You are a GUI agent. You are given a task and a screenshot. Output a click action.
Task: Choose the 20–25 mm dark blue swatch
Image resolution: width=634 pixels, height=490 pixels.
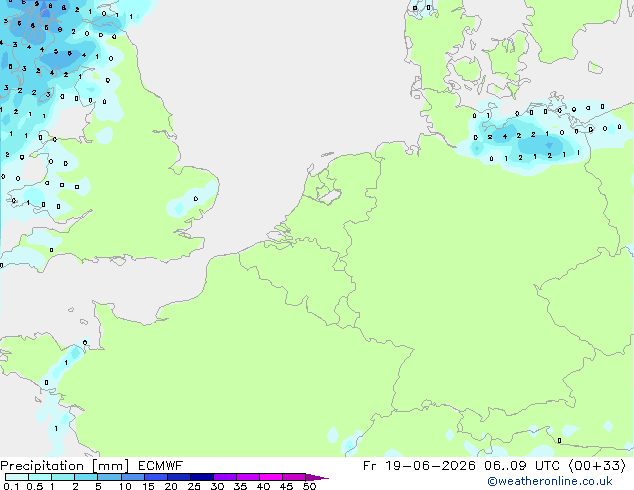(179, 477)
